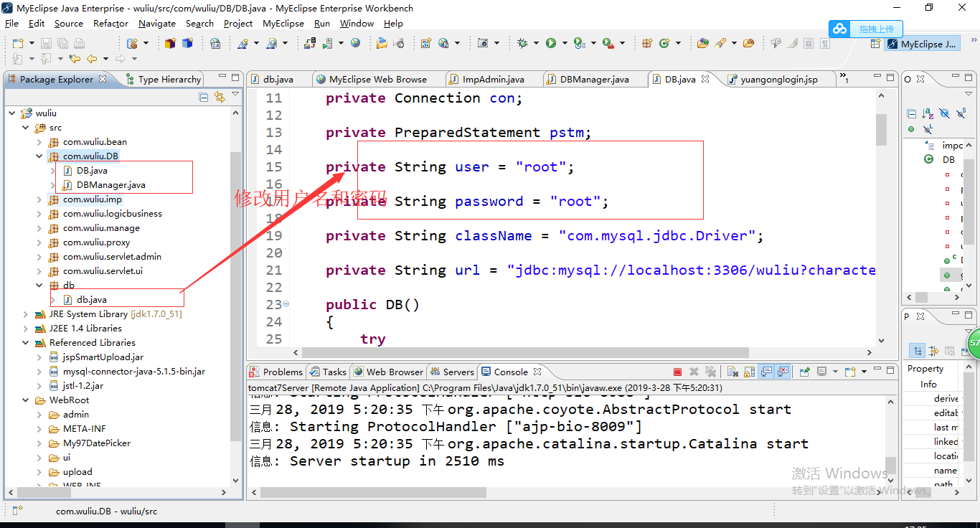Toggle Show Whitespace Characters paragraph icon
Screen dimensions: 980x528
coord(825,44)
